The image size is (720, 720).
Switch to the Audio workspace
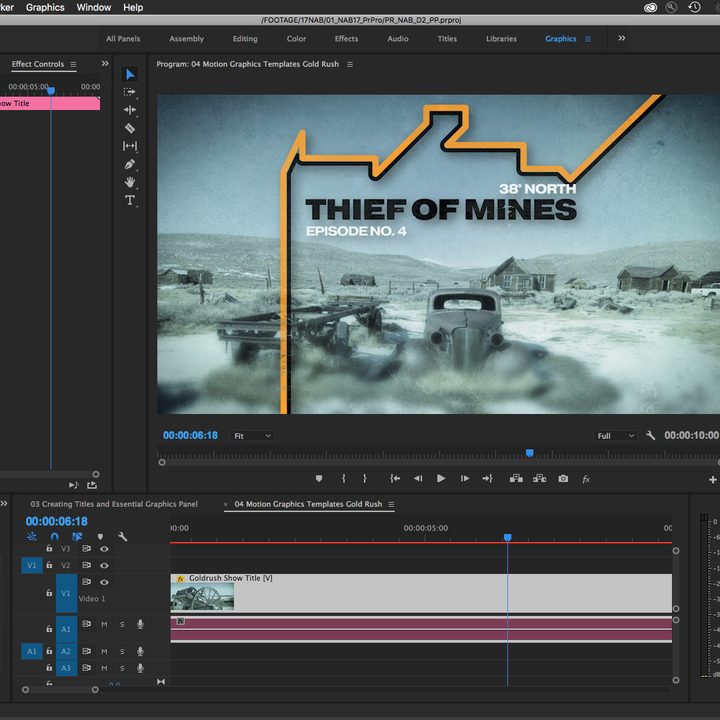point(398,39)
